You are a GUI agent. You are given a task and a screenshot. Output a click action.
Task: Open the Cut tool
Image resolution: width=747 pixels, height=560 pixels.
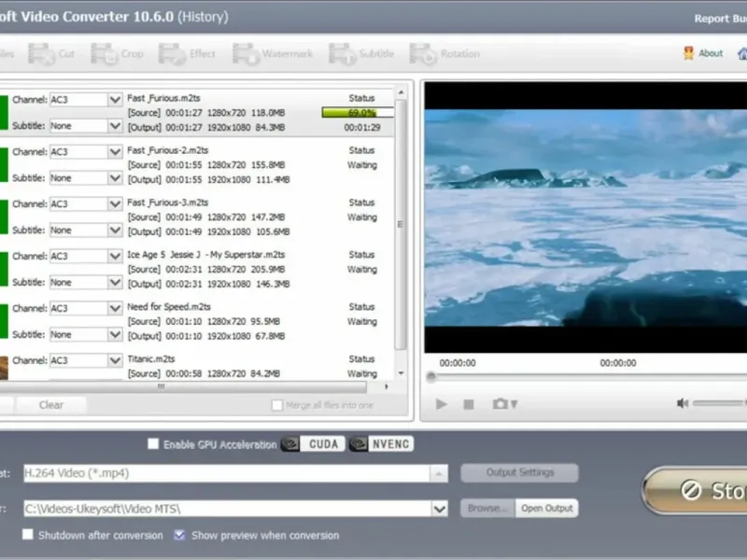point(51,54)
